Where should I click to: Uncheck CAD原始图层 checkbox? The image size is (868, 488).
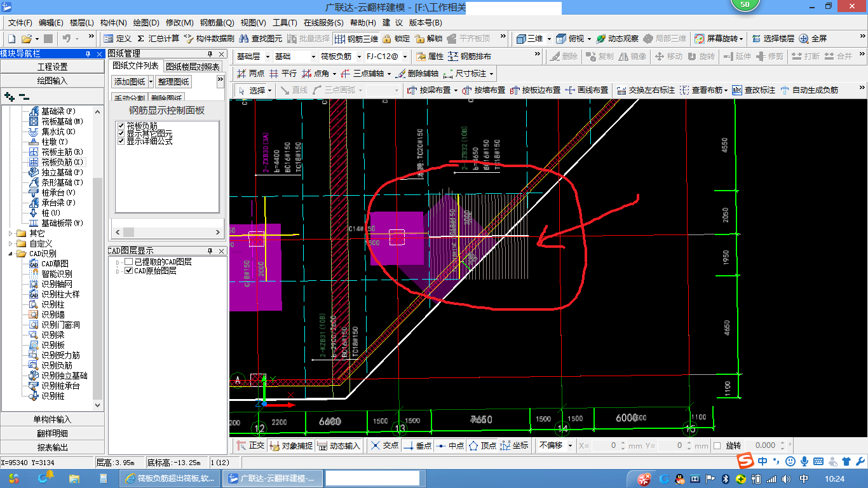click(x=129, y=271)
